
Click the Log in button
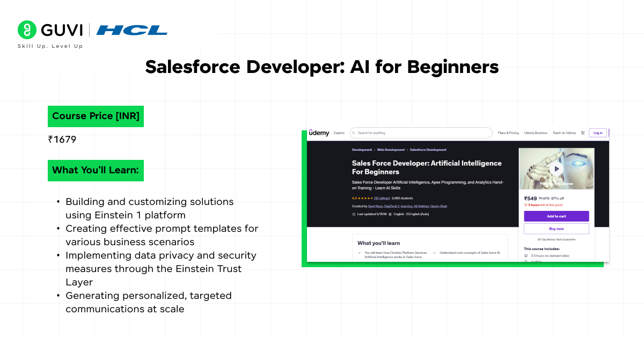click(597, 133)
